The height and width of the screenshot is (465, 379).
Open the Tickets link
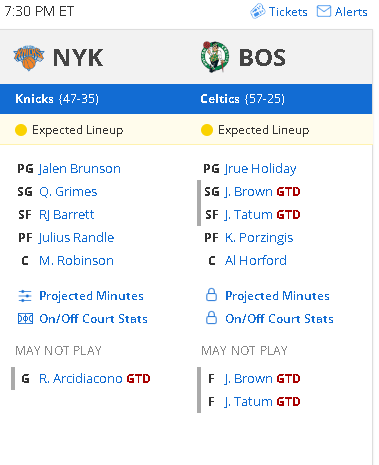288,12
